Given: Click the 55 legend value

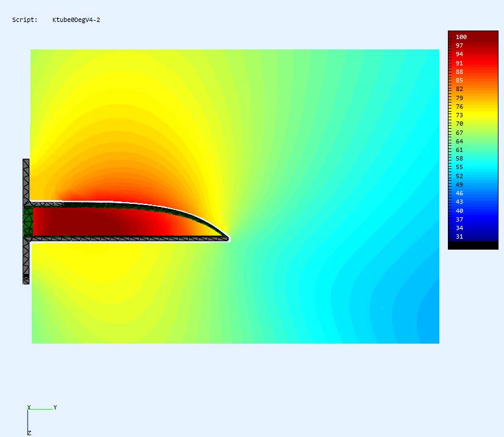Looking at the screenshot, I should (459, 167).
